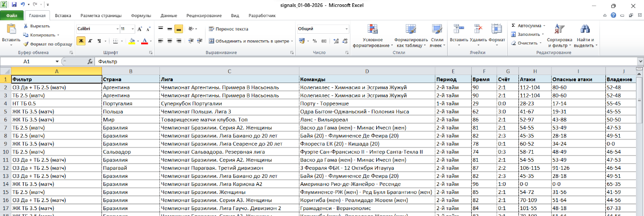Click Wrap Text (Перенос текста)
The width and height of the screenshot is (644, 216).
coord(228,28)
